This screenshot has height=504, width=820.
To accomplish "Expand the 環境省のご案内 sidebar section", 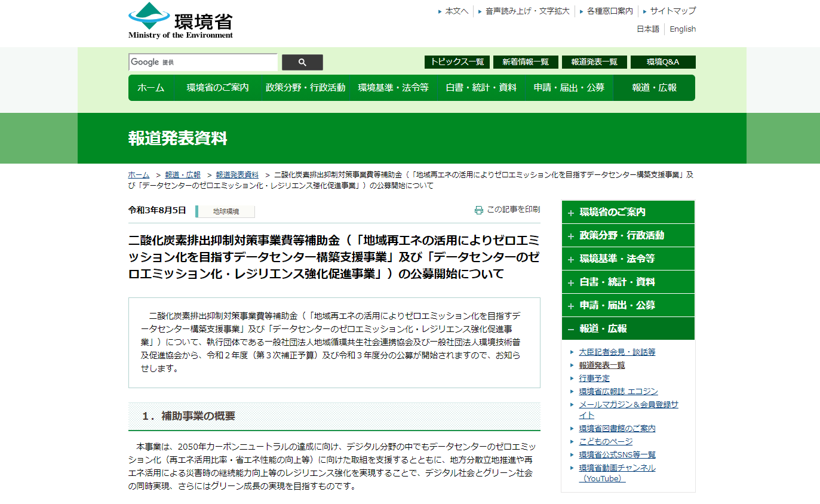I will [x=628, y=212].
